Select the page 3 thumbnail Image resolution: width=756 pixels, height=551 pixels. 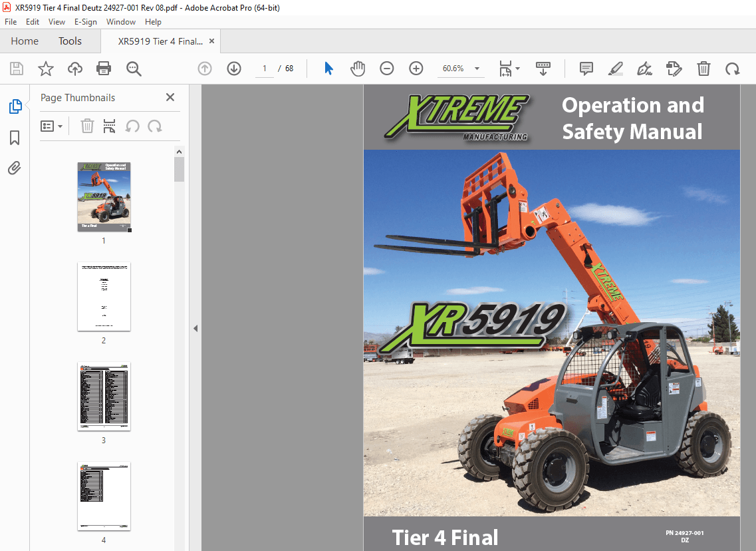104,397
